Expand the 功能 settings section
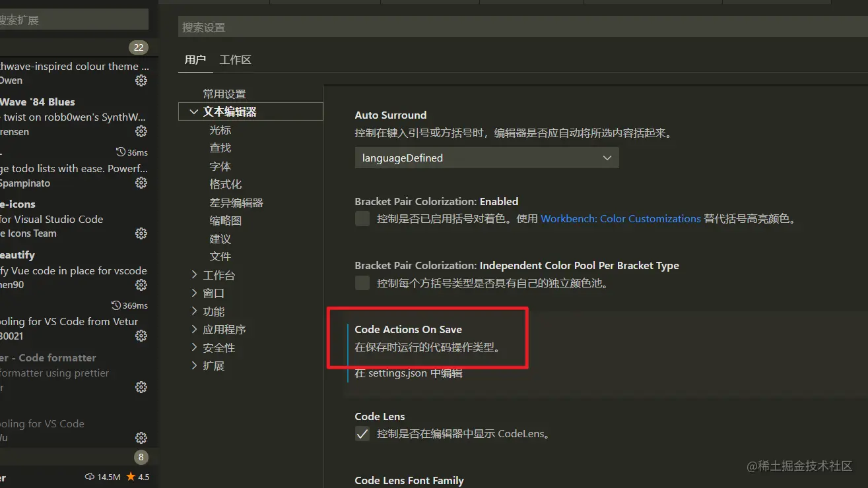Viewport: 868px width, 488px height. (x=194, y=311)
